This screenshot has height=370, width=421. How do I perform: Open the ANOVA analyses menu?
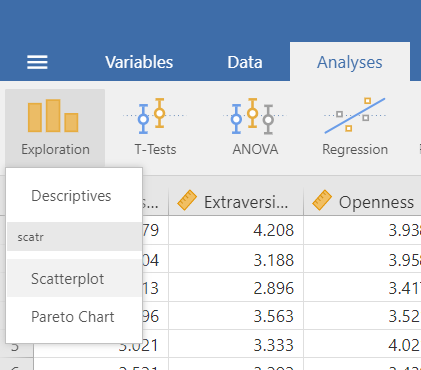coord(255,128)
